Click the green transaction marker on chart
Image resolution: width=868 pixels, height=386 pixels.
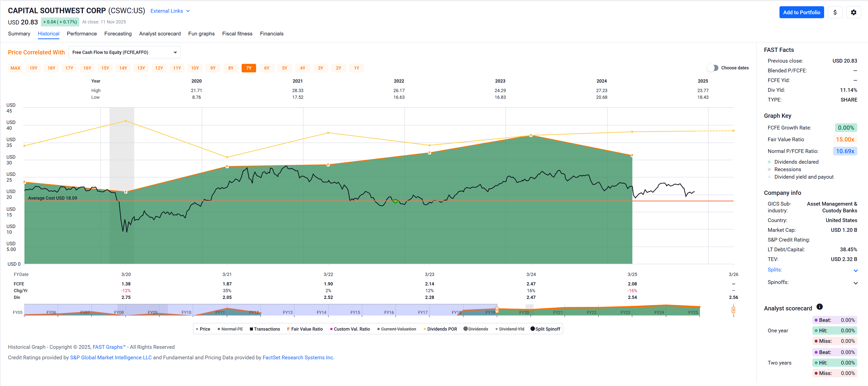point(395,201)
